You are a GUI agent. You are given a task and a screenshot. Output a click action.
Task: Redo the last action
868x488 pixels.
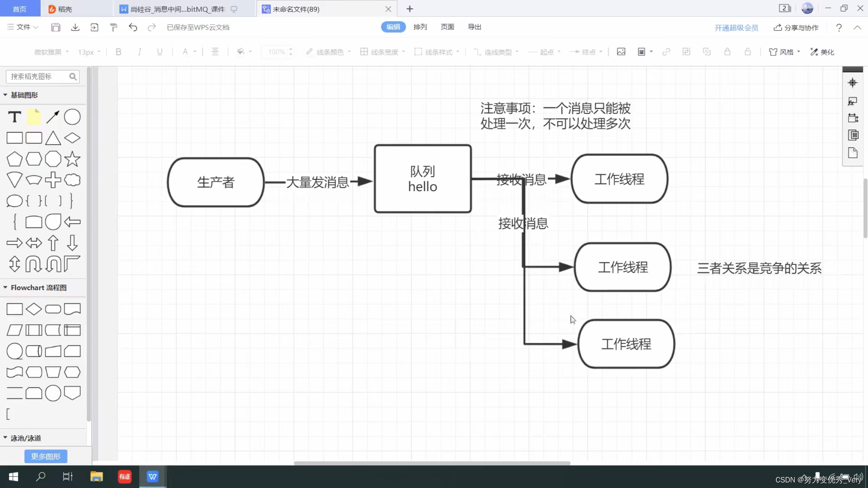point(152,27)
